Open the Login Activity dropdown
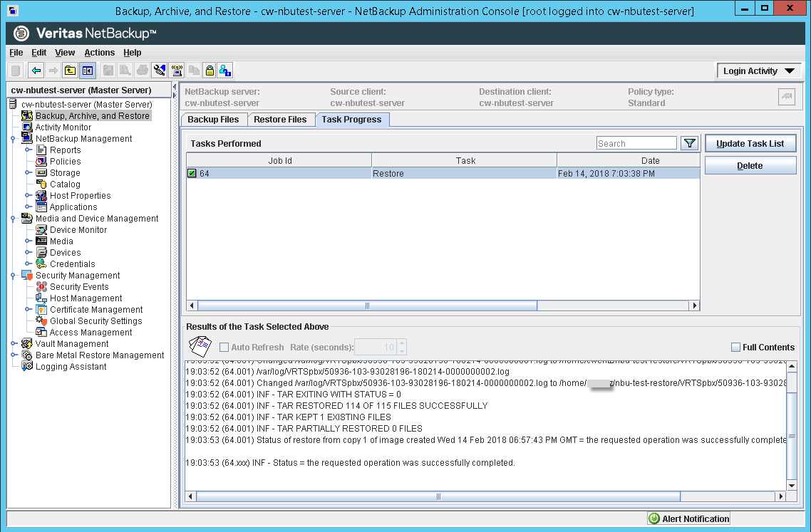The height and width of the screenshot is (532, 811). click(758, 71)
